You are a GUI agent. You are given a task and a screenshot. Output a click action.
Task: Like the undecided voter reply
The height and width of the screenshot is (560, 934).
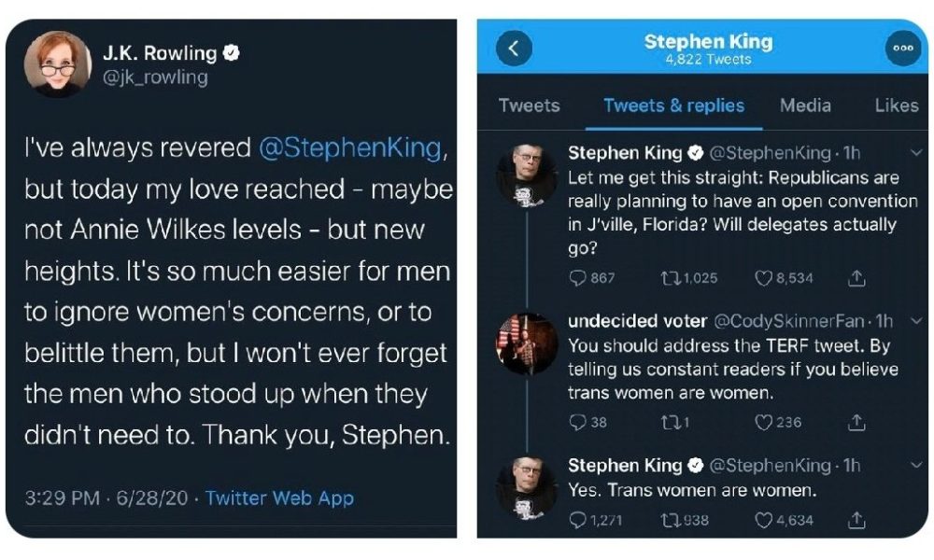coord(762,422)
